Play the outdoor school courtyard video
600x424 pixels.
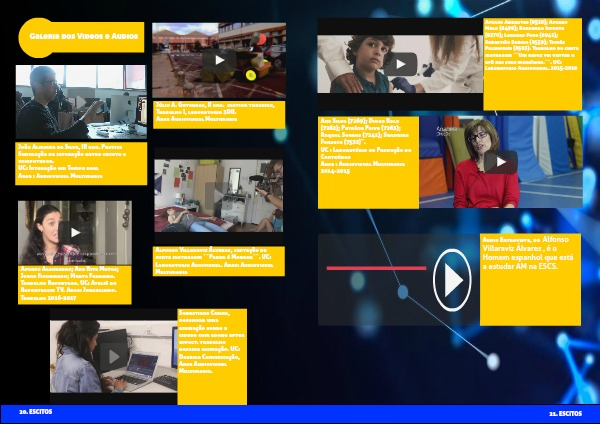[217, 59]
